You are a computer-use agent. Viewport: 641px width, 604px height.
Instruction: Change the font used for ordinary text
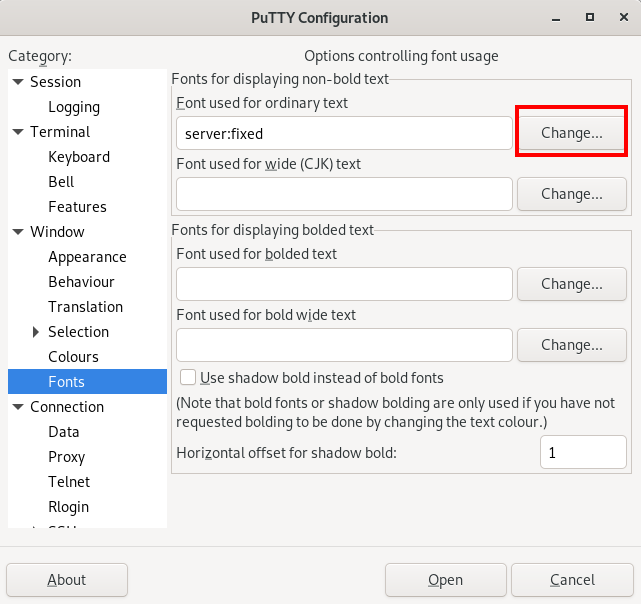point(572,133)
